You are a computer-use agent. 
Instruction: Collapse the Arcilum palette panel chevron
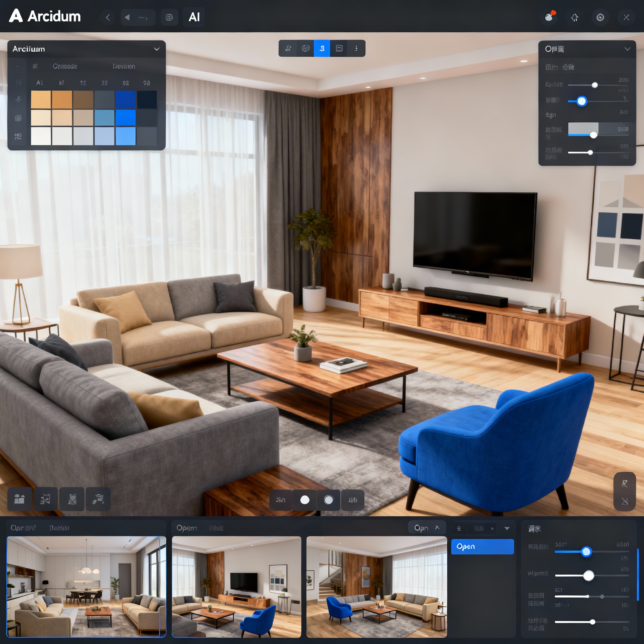[x=156, y=49]
